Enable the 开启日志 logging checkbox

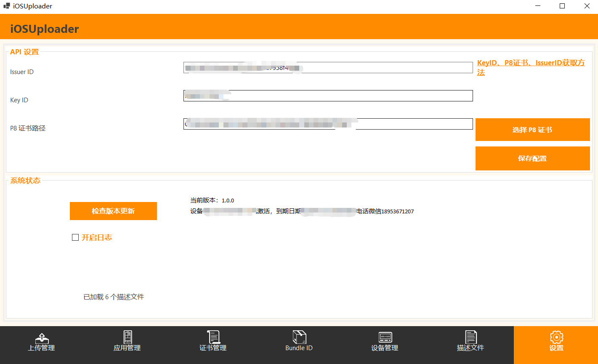coord(75,237)
